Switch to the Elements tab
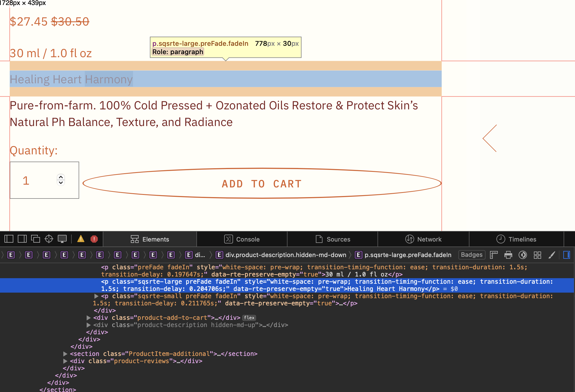575x392 pixels. pyautogui.click(x=150, y=239)
